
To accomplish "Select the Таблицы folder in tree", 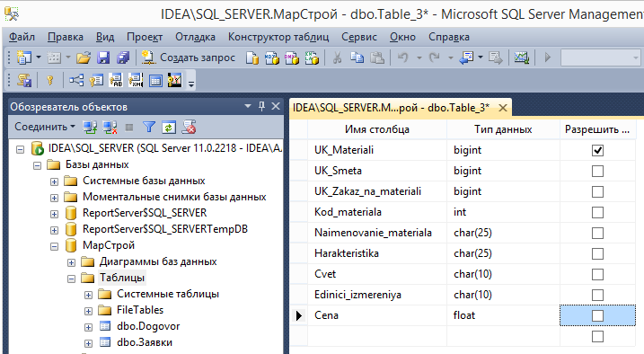I will click(x=122, y=278).
